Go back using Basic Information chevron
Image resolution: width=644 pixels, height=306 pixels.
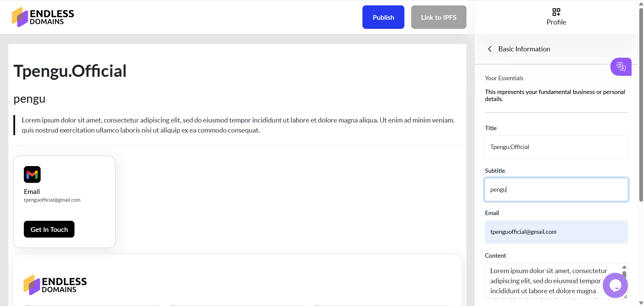(490, 49)
